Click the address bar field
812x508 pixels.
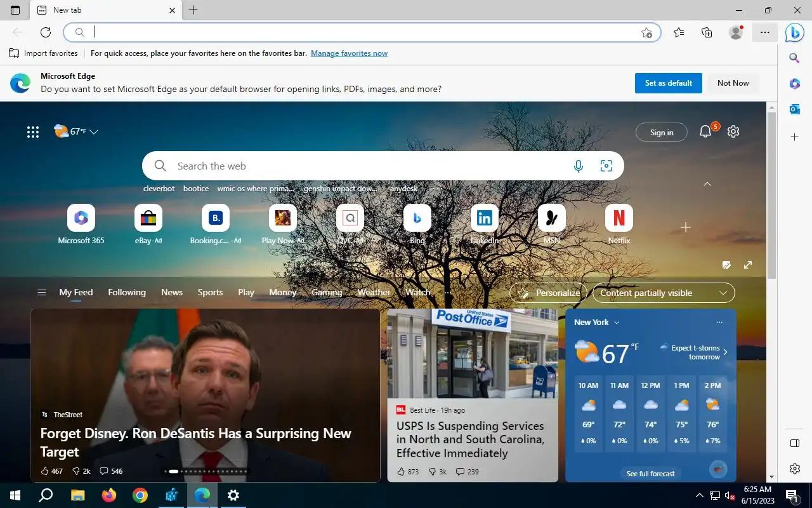click(x=362, y=32)
